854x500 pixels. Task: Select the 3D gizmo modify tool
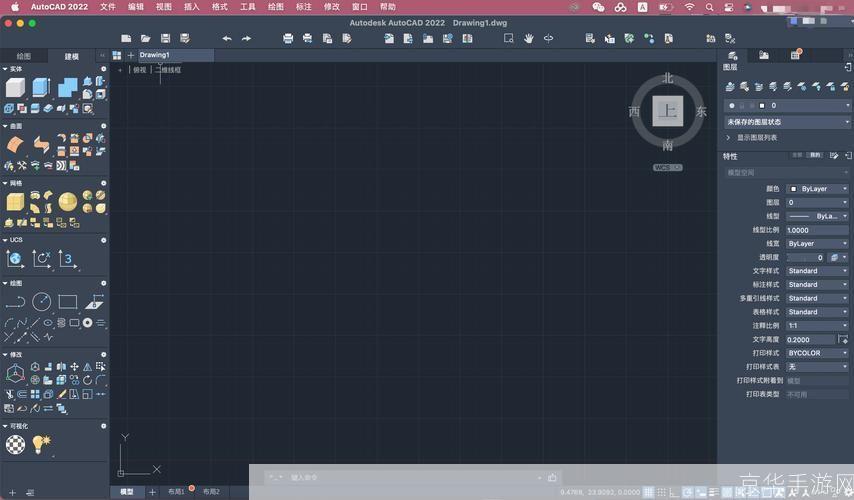coord(15,373)
